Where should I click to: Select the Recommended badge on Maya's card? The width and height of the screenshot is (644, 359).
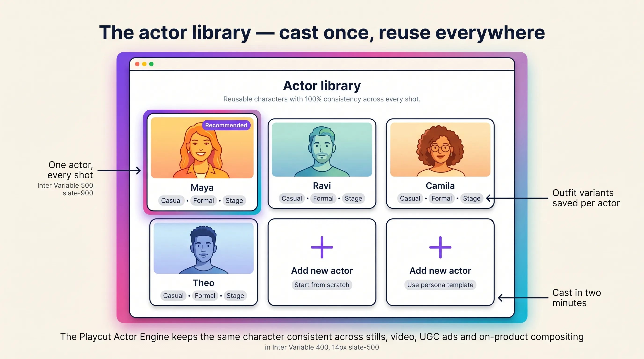(226, 125)
